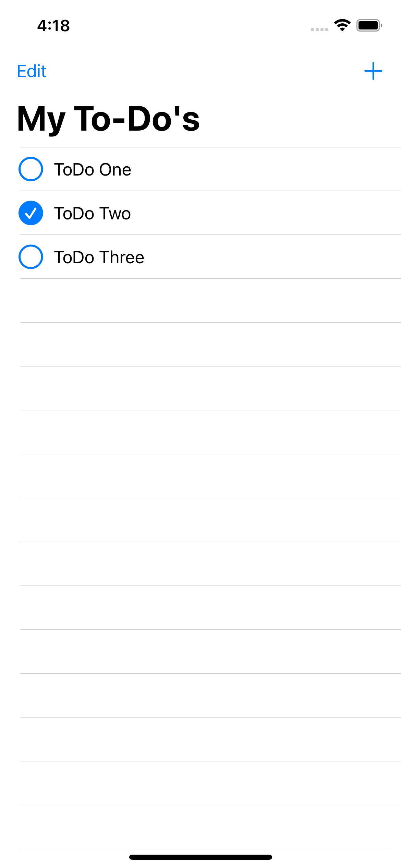
Task: Select the ToDo Three row text
Action: (x=99, y=257)
